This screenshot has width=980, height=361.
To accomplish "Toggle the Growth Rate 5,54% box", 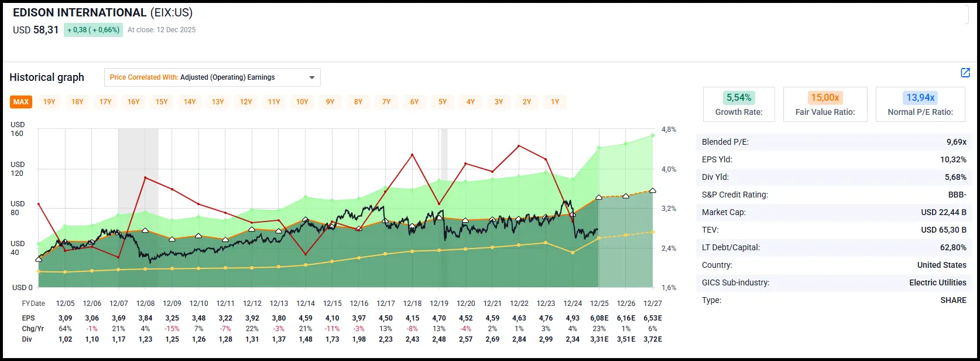I will 739,104.
